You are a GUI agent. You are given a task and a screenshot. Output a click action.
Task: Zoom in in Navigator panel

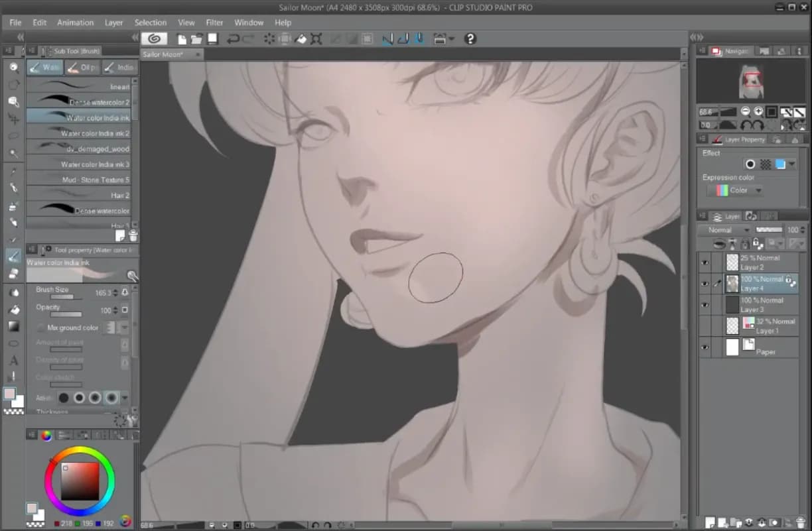tap(758, 112)
